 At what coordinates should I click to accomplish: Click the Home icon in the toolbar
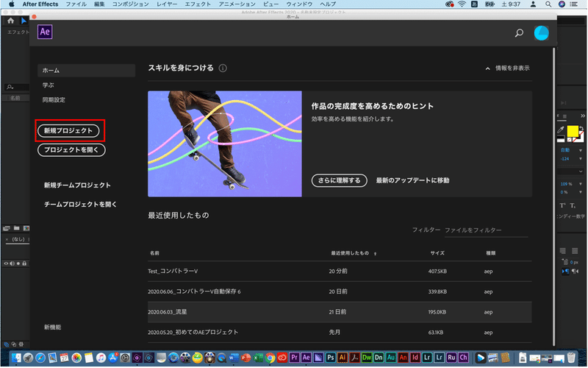[10, 21]
